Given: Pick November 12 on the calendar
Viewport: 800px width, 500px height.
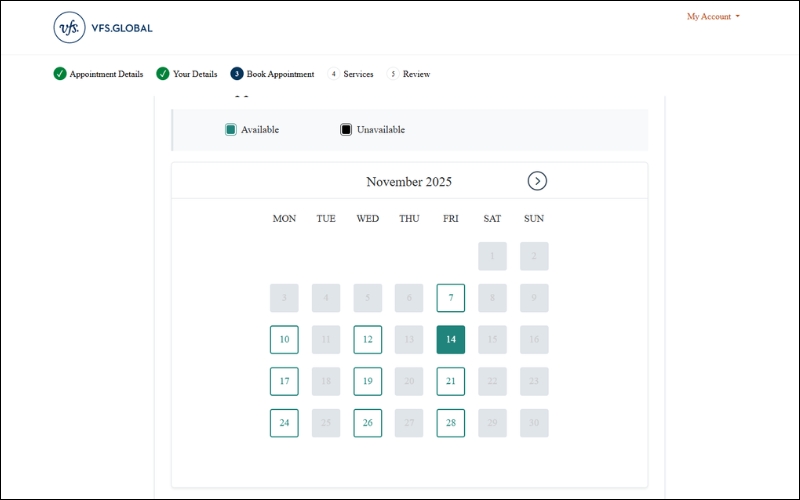Looking at the screenshot, I should (x=368, y=340).
